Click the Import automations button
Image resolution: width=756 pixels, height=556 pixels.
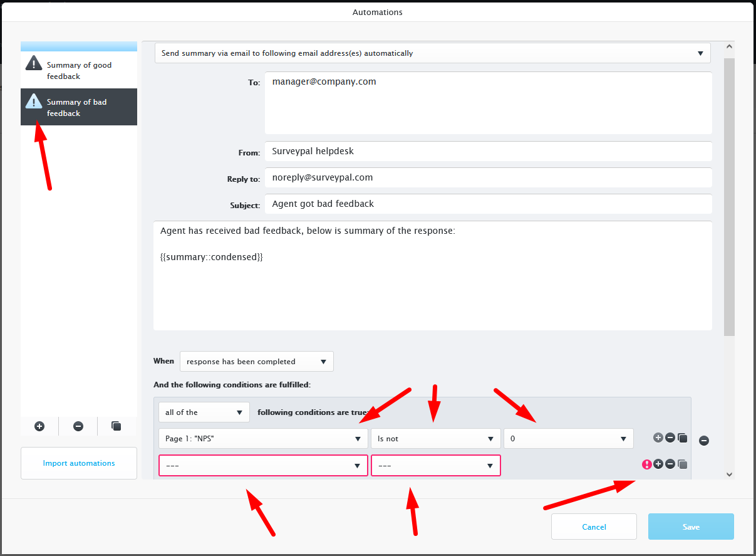(x=79, y=463)
